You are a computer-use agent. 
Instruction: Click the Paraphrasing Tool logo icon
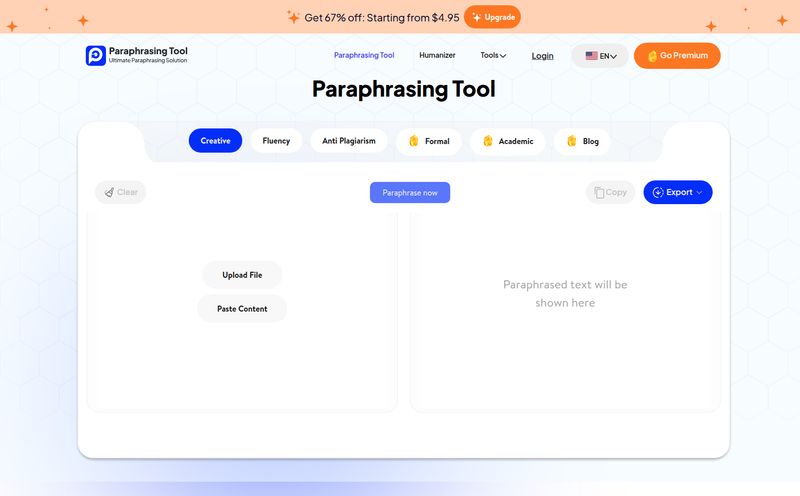click(x=95, y=55)
